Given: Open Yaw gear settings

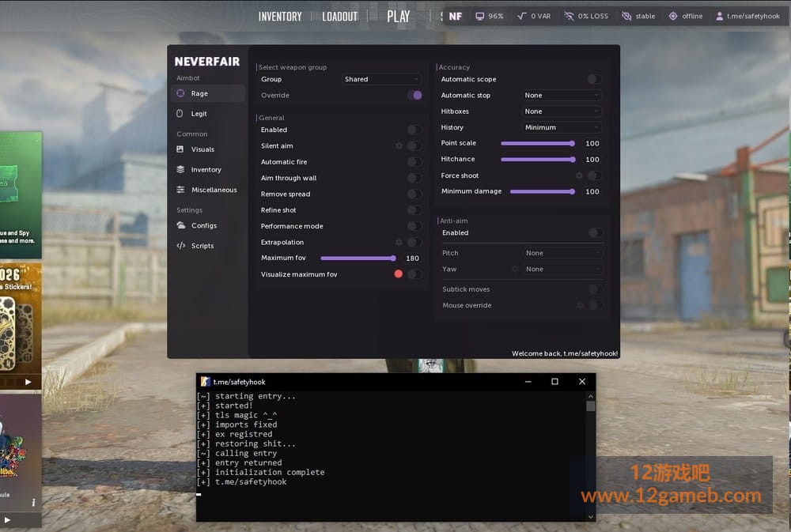Looking at the screenshot, I should point(515,269).
